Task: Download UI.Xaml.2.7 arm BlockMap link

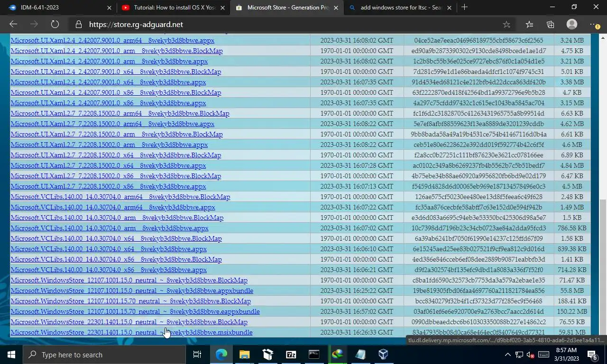Action: click(117, 134)
